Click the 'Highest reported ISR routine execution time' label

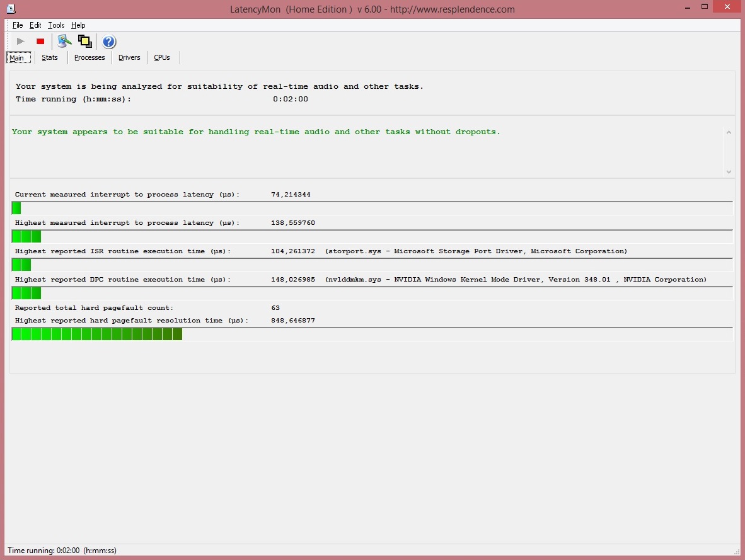coord(122,251)
